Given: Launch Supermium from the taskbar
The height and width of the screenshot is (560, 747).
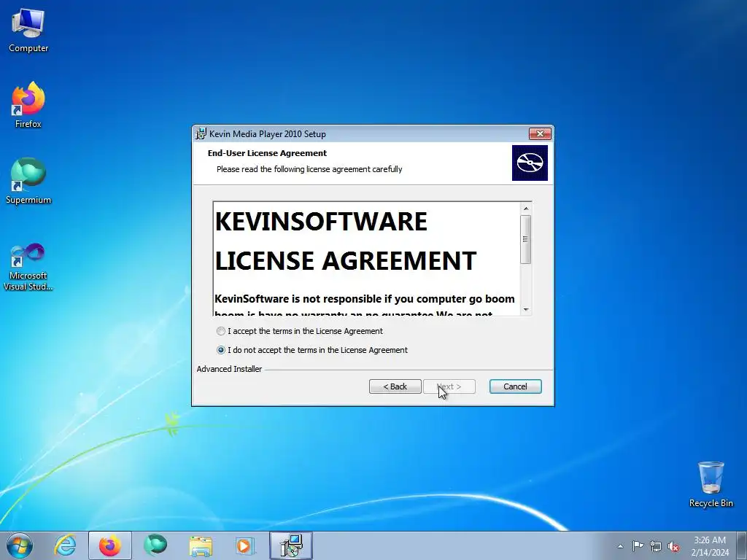Looking at the screenshot, I should pos(155,545).
